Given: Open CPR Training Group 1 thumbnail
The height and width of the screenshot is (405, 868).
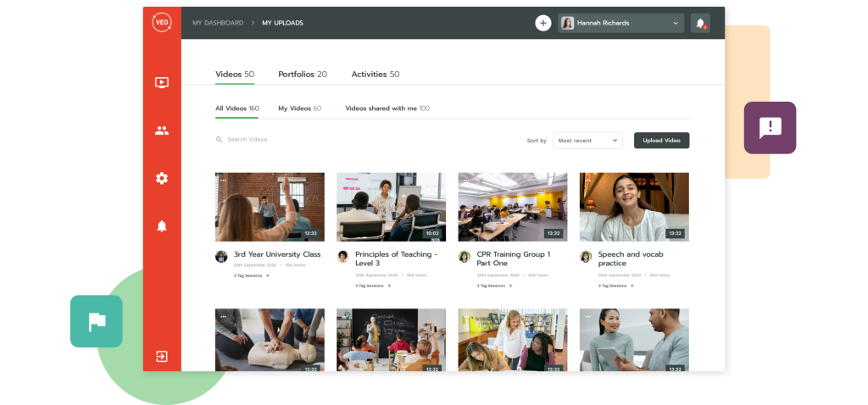Looking at the screenshot, I should tap(513, 207).
